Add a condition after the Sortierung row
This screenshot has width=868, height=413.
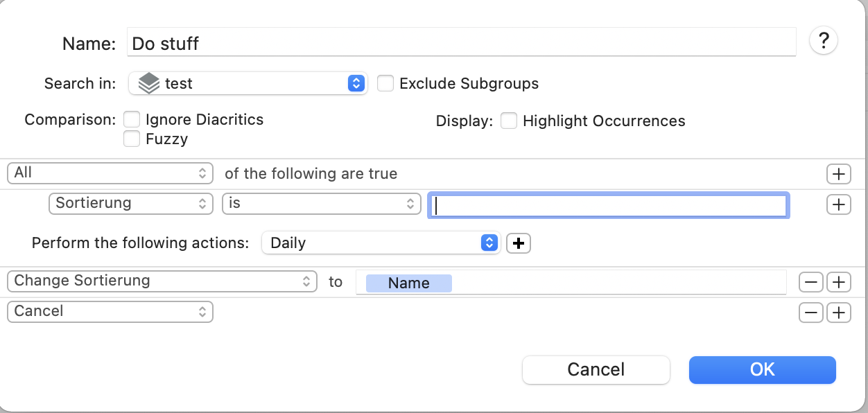tap(839, 204)
